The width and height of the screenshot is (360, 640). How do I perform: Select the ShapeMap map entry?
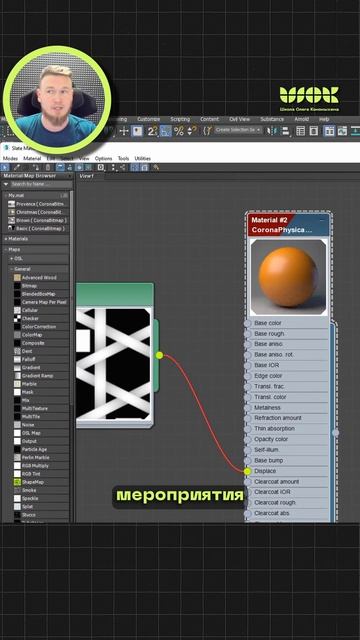click(x=40, y=482)
